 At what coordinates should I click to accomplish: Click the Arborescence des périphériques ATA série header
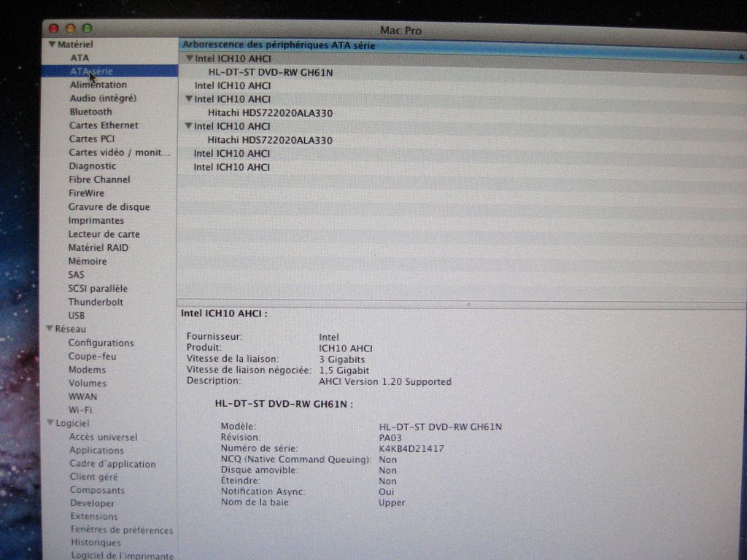pyautogui.click(x=279, y=45)
